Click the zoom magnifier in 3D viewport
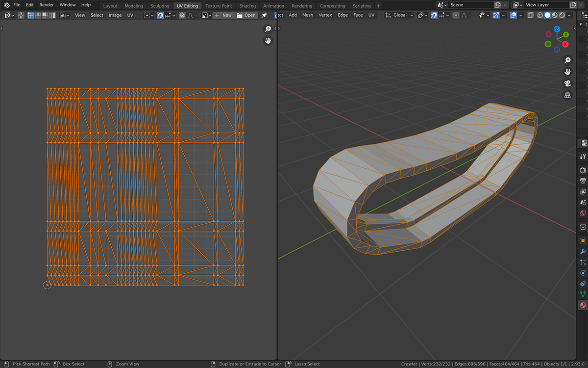Viewport: 588px width, 368px height. click(567, 60)
